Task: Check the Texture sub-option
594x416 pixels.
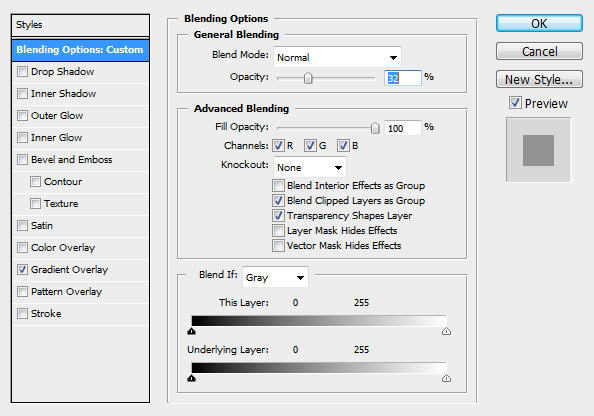Action: click(35, 203)
